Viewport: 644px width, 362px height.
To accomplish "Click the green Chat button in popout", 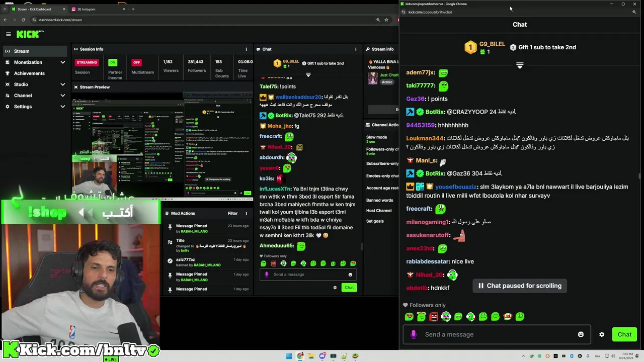I will (x=624, y=334).
